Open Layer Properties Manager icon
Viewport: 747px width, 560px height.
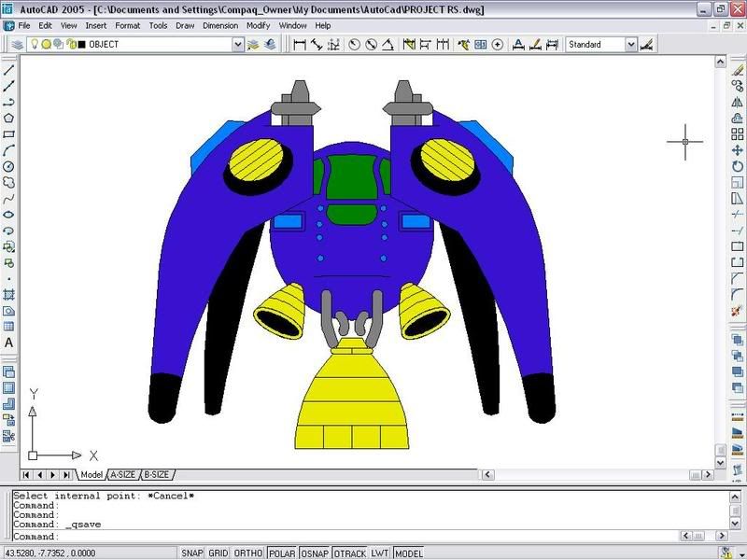tap(19, 44)
